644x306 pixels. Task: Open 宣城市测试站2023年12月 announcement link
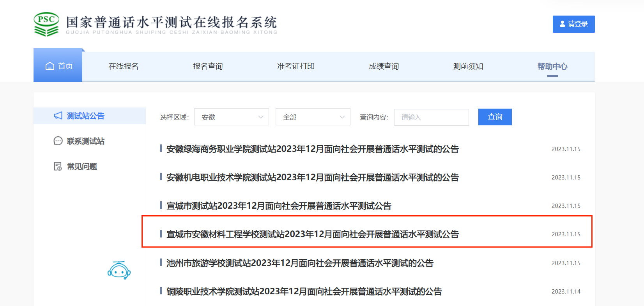tap(279, 206)
